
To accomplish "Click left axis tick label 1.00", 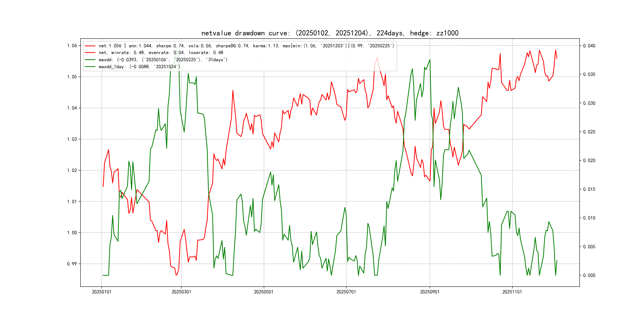I will point(72,233).
